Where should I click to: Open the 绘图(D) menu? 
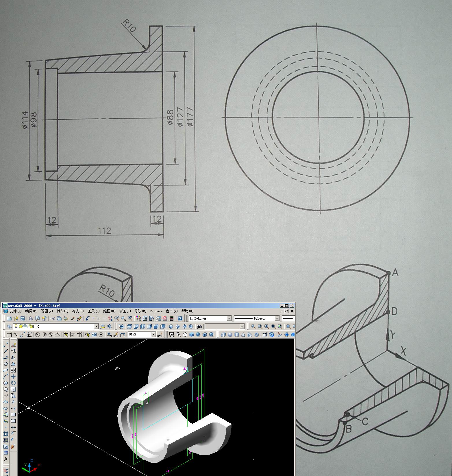[109, 311]
